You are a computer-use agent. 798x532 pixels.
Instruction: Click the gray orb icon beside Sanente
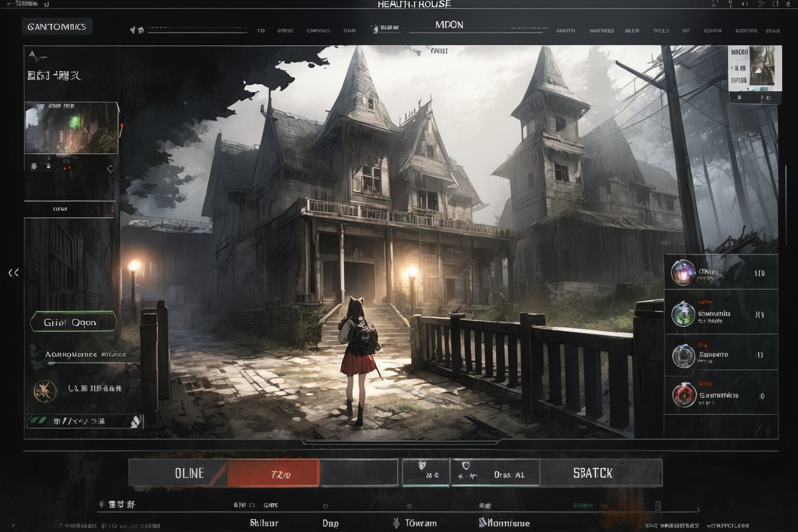click(683, 356)
